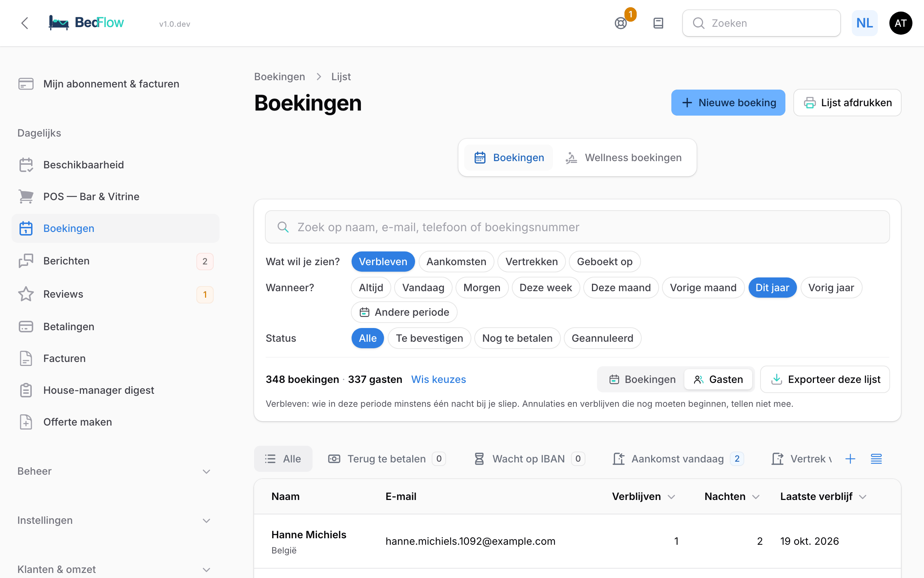This screenshot has height=578, width=924.
Task: Sort by the Laatste verblijf column
Action: (824, 497)
